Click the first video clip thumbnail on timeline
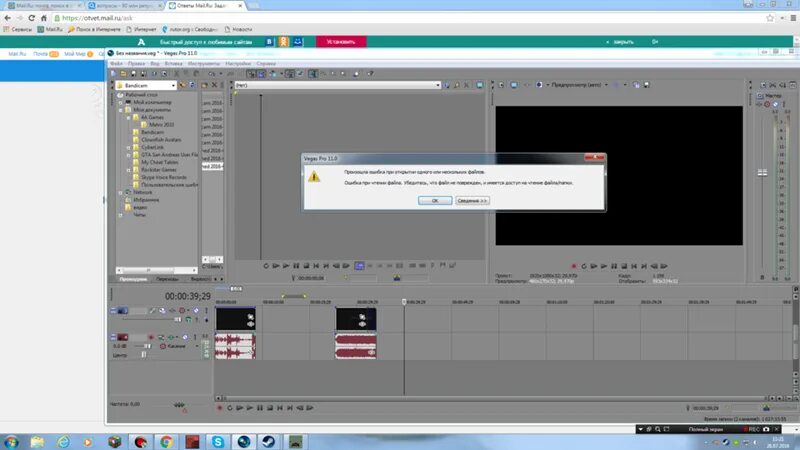Screen dimensions: 800x450 coord(236,319)
